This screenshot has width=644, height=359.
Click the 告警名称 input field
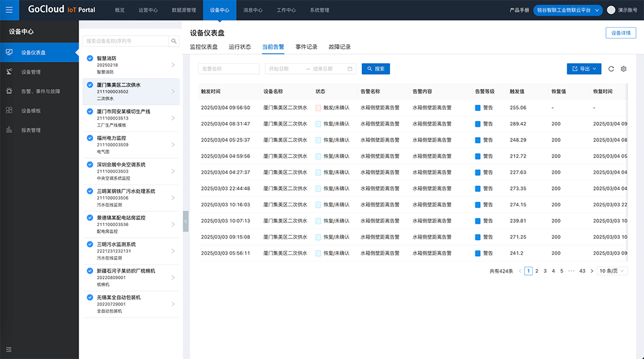pyautogui.click(x=229, y=69)
